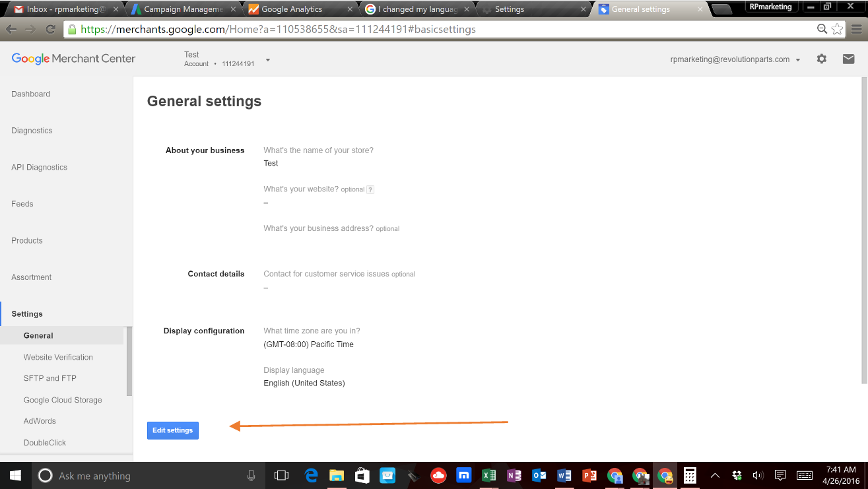Open the gear settings icon in the header
The width and height of the screenshot is (868, 489).
tap(821, 59)
